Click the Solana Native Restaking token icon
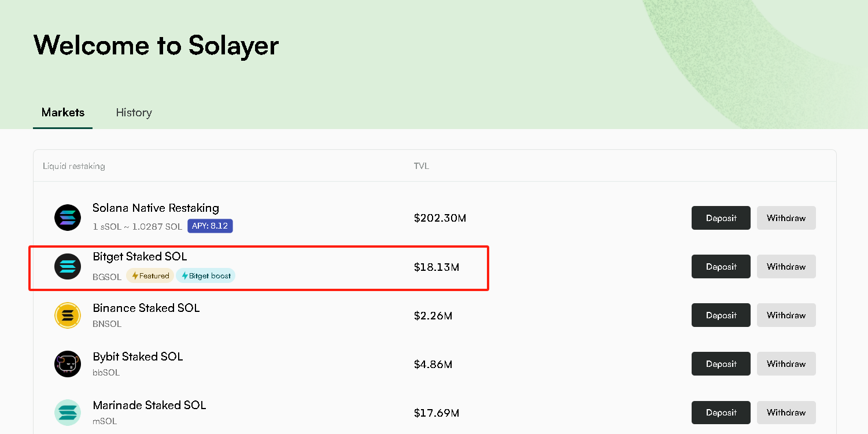The height and width of the screenshot is (434, 868). [x=68, y=218]
